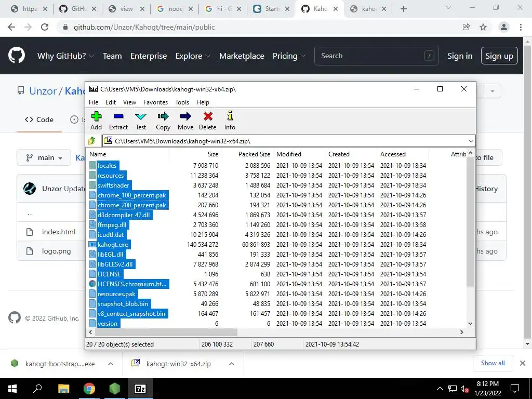
Task: Click the LICENSES.chromium.html Chrome icon
Action: [92, 284]
